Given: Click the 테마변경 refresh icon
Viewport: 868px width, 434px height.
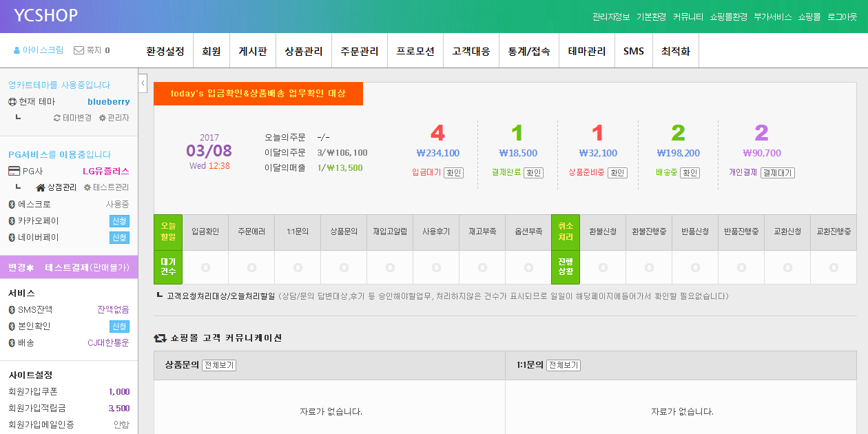Looking at the screenshot, I should pos(57,118).
